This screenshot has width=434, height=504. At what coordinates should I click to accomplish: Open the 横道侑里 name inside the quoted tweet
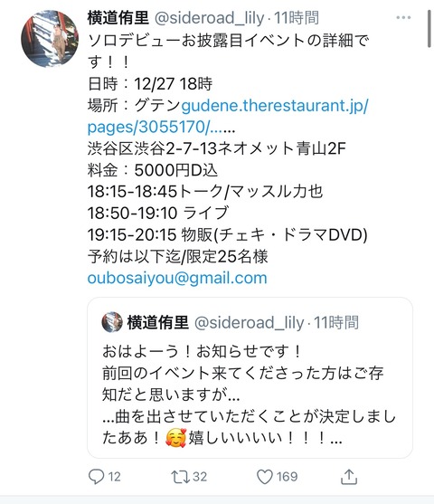[x=157, y=322]
